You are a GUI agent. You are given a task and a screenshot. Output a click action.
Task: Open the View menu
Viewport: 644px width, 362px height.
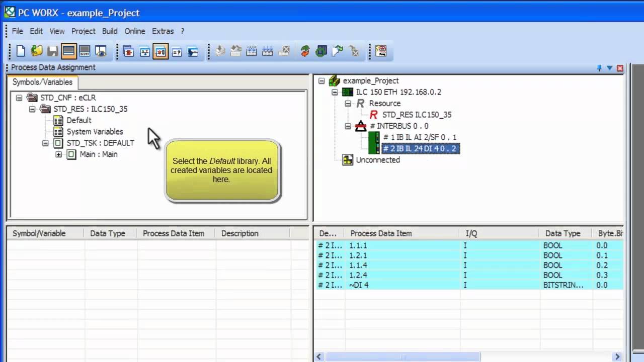pos(57,31)
